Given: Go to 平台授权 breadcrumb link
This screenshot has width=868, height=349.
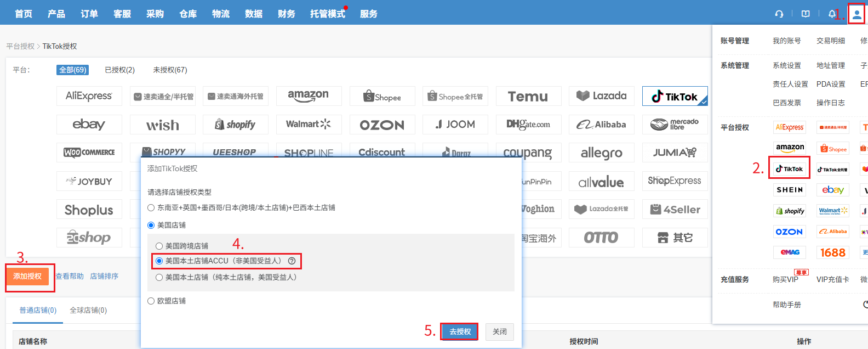Looking at the screenshot, I should [20, 47].
